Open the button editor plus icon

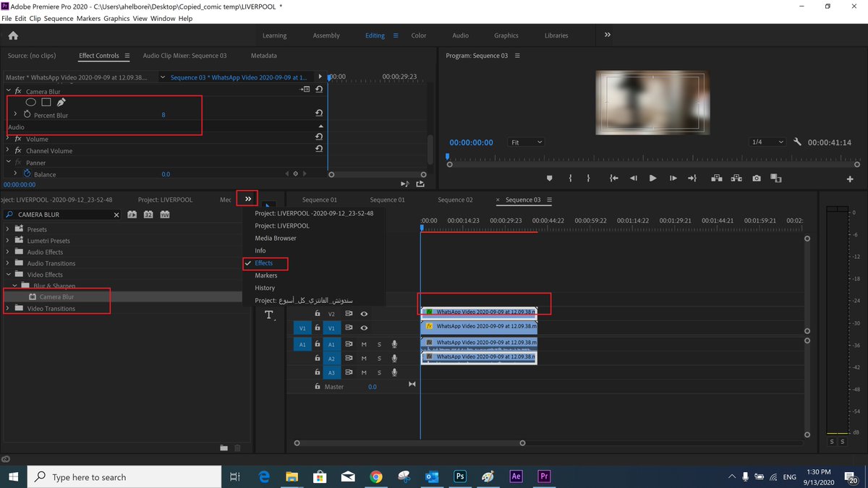850,179
